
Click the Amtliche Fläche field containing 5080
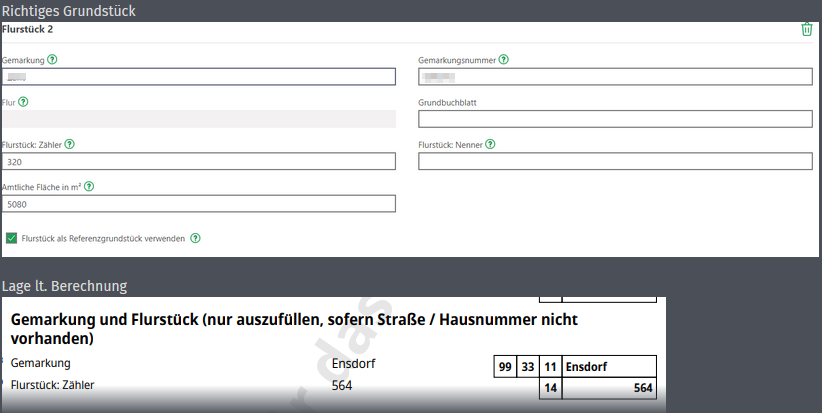[199, 204]
